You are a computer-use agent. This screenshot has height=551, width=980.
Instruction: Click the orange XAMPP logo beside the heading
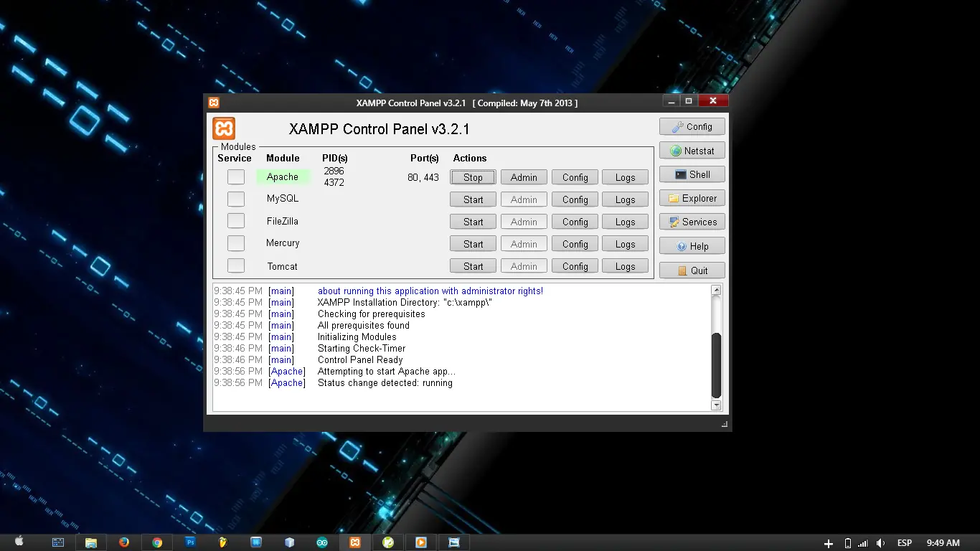click(224, 128)
